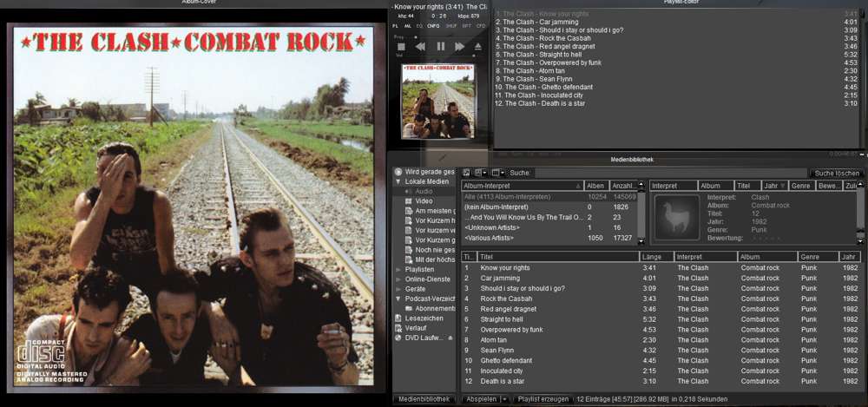This screenshot has width=868, height=407.
Task: Skip back to previous track
Action: pos(420,46)
